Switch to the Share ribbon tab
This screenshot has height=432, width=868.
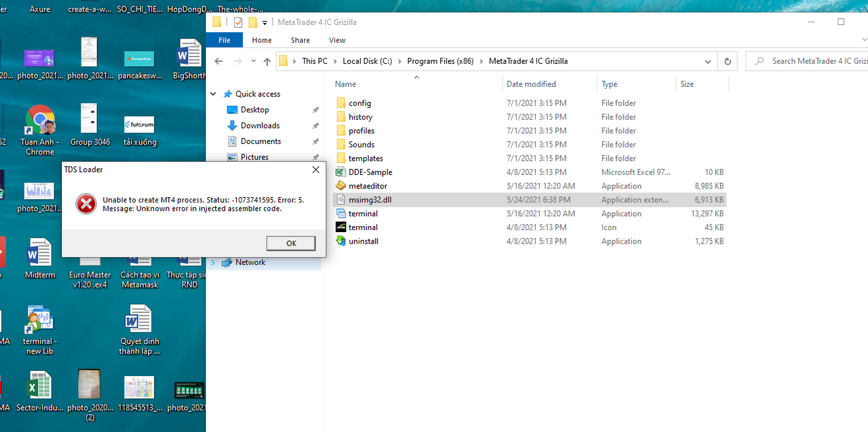click(300, 40)
